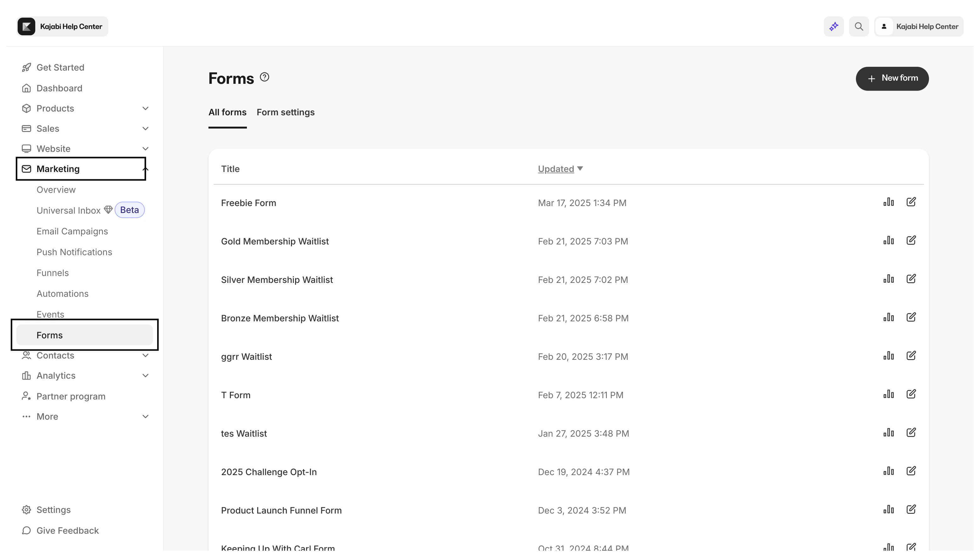View analytics for Freebie Form via chart icon
Image resolution: width=980 pixels, height=557 pixels.
click(x=889, y=202)
